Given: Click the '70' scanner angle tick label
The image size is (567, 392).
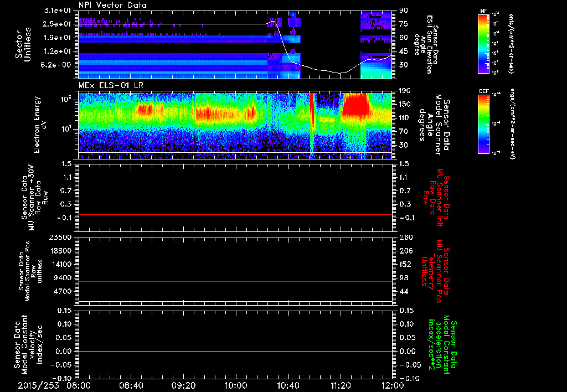Looking at the screenshot, I should click(x=404, y=132).
